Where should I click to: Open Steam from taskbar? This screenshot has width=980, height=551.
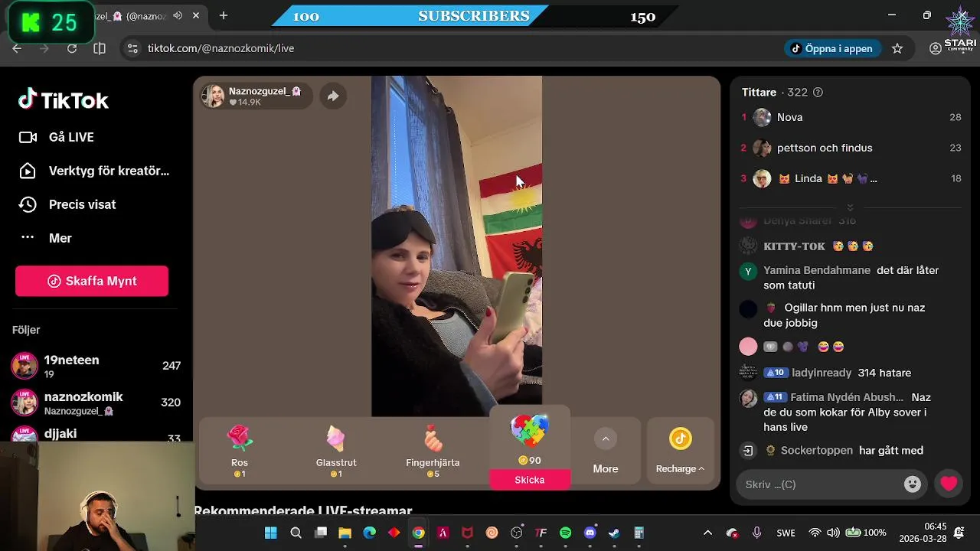[615, 533]
